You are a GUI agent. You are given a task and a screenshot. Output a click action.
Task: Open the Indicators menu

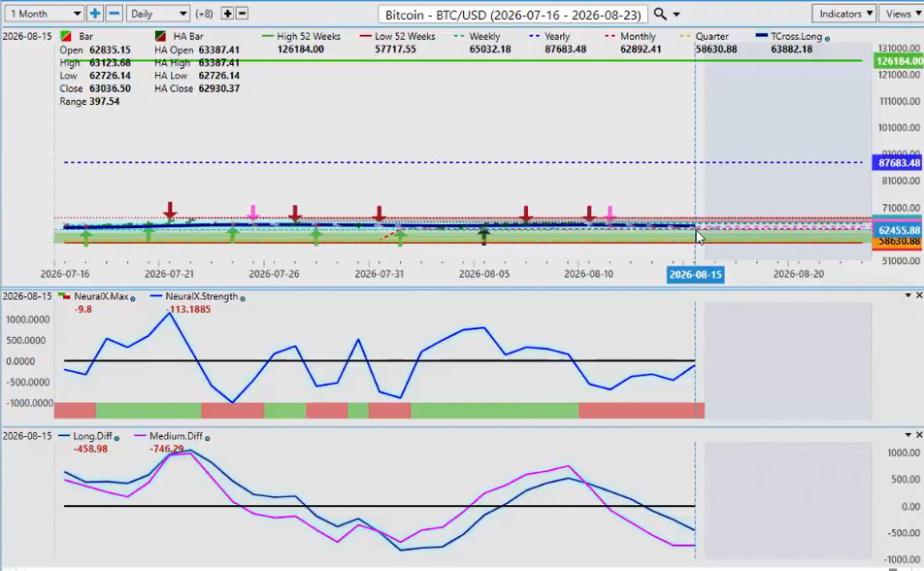coord(844,14)
